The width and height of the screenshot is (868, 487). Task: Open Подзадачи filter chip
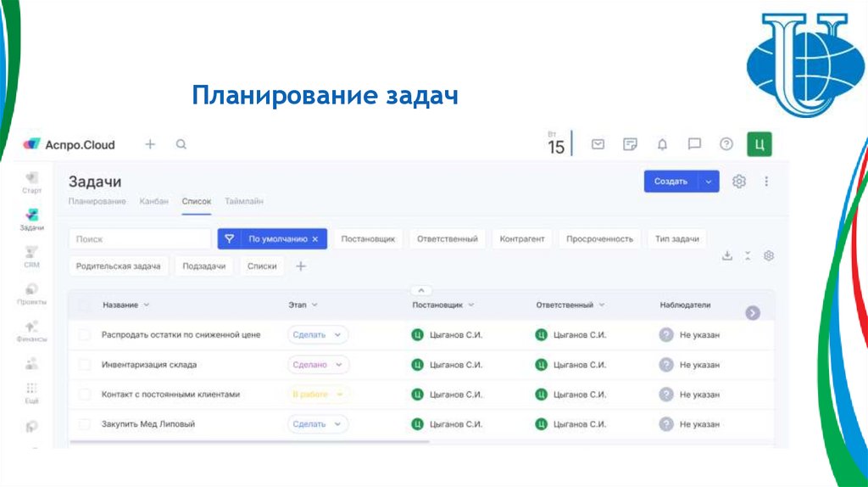(x=204, y=266)
